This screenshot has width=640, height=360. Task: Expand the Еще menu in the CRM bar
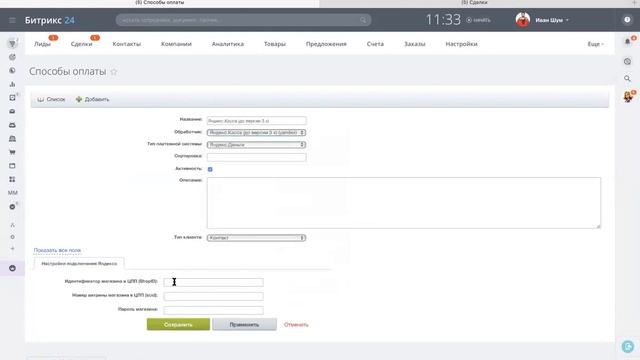pos(596,44)
